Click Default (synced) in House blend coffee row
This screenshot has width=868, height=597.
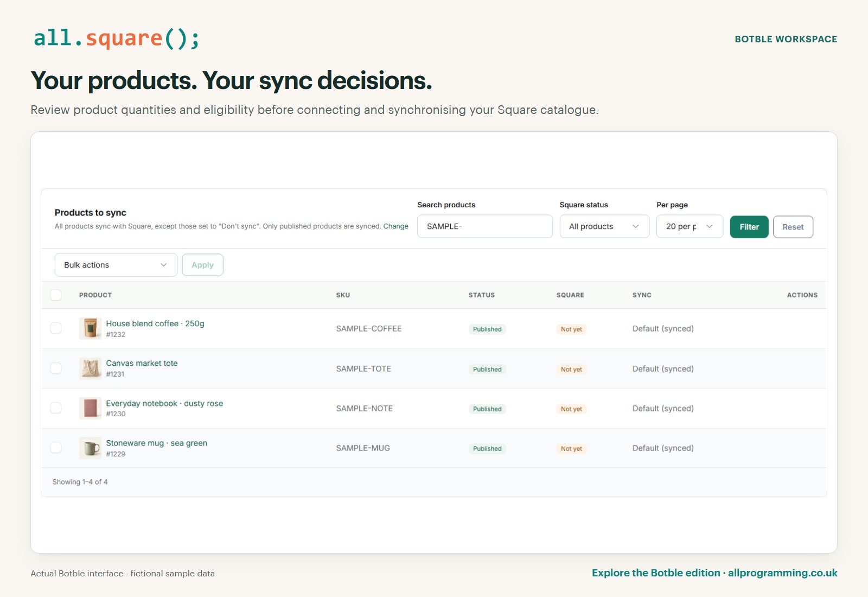(x=663, y=328)
